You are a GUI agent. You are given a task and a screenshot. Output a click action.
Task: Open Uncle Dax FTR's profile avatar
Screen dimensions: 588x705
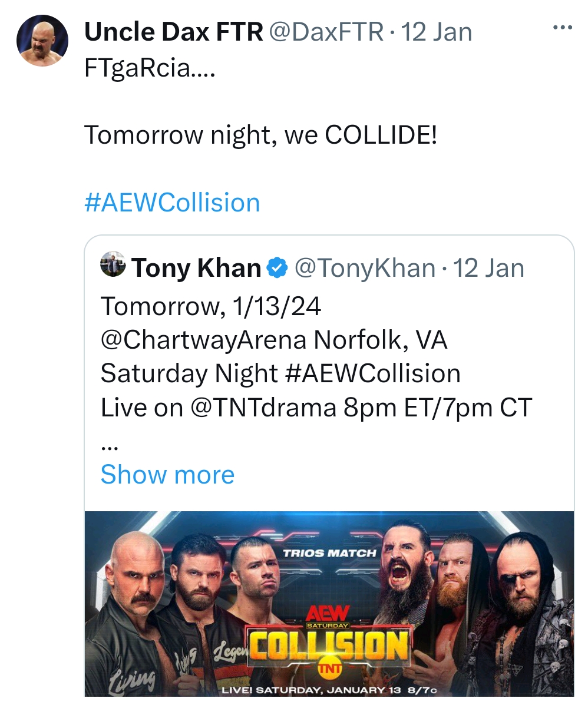[x=42, y=41]
